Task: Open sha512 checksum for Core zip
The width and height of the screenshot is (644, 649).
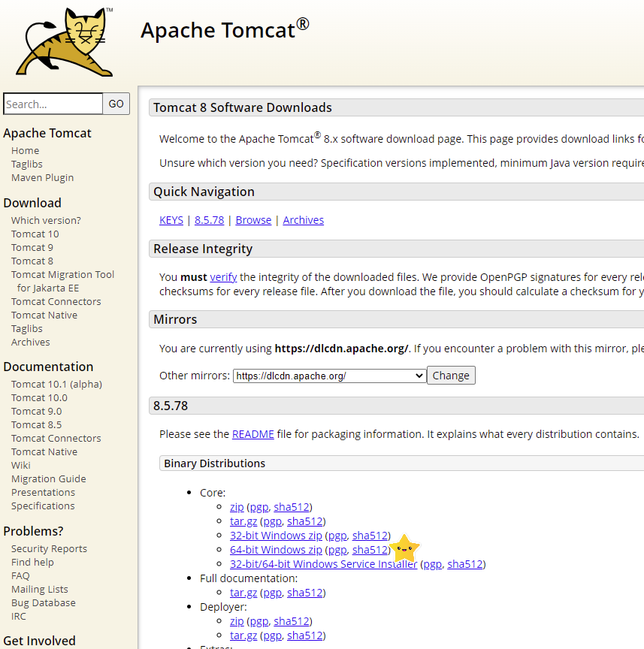Action: pos(292,507)
